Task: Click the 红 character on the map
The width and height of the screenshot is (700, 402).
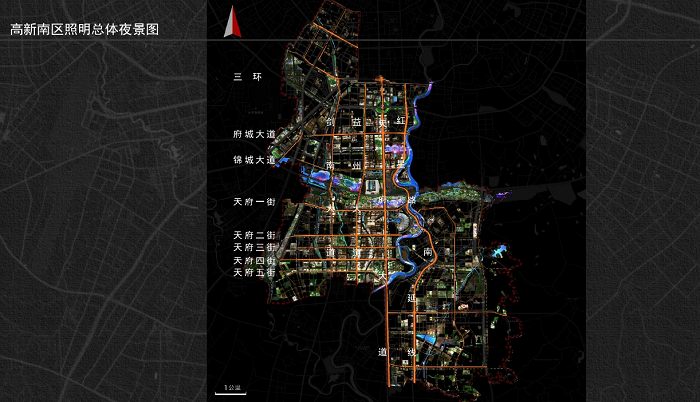Action: [x=400, y=120]
